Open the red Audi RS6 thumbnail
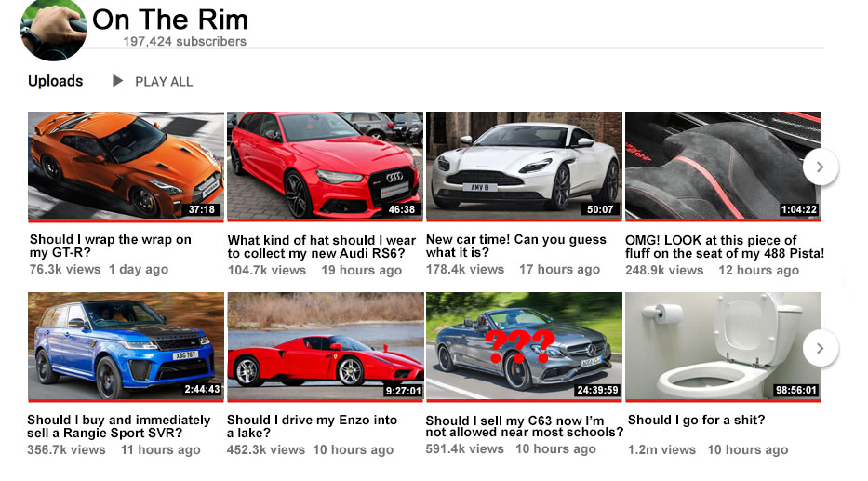This screenshot has width=868, height=481. click(x=325, y=166)
